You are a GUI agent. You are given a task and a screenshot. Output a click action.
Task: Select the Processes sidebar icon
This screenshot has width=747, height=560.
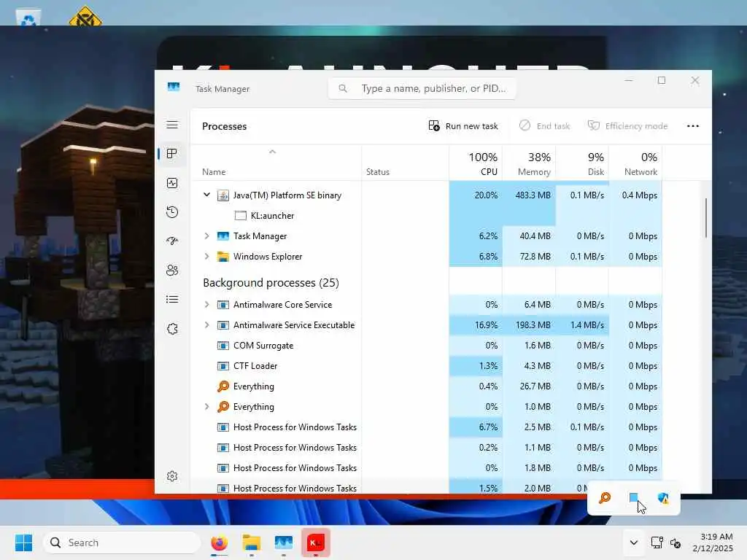tap(172, 153)
